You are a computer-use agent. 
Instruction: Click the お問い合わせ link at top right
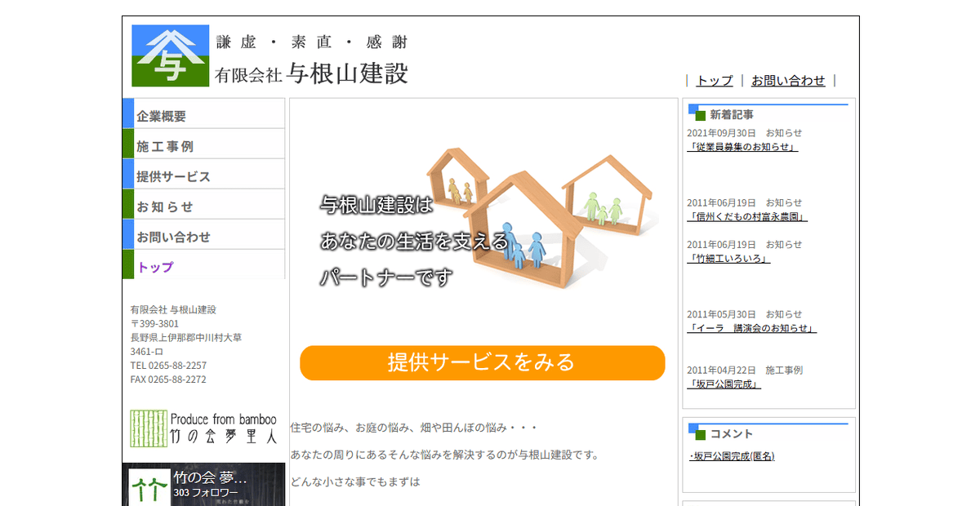788,81
